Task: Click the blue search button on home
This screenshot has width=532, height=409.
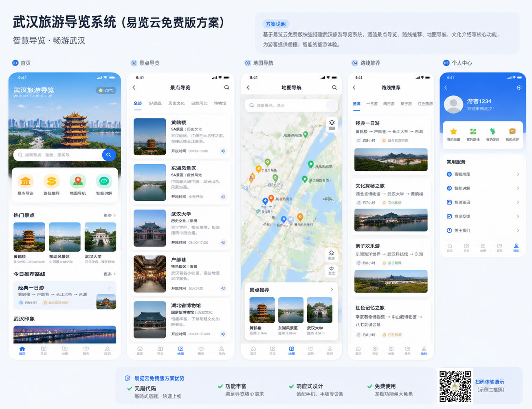Action: [109, 155]
